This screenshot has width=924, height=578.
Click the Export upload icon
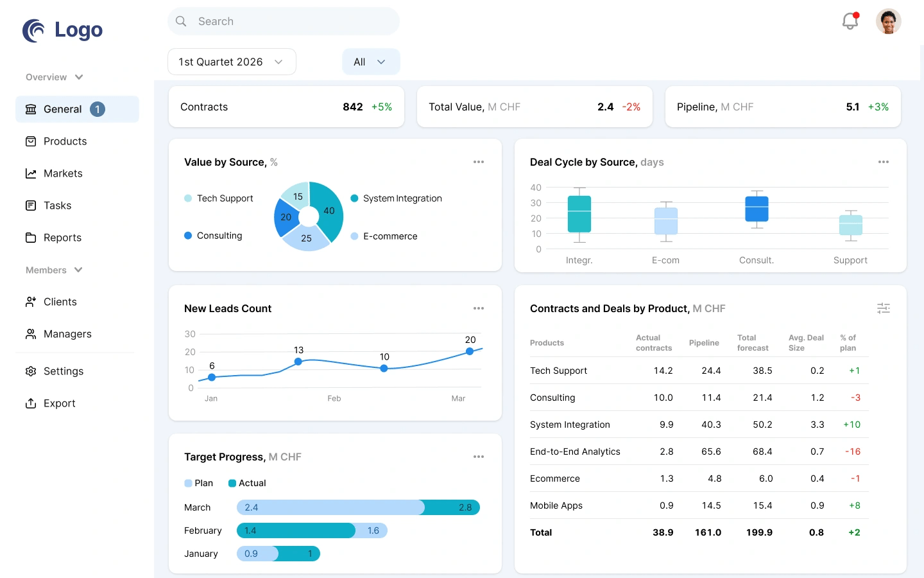[31, 403]
